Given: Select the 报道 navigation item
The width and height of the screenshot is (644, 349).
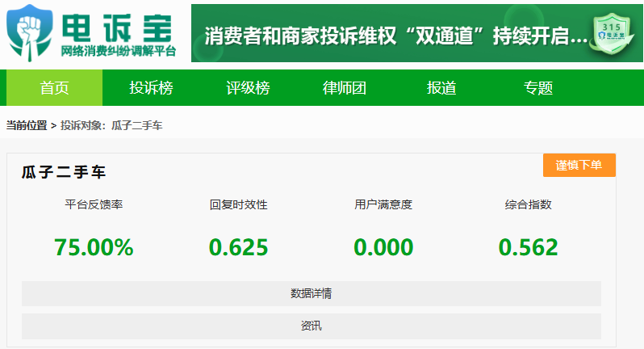Looking at the screenshot, I should [441, 87].
